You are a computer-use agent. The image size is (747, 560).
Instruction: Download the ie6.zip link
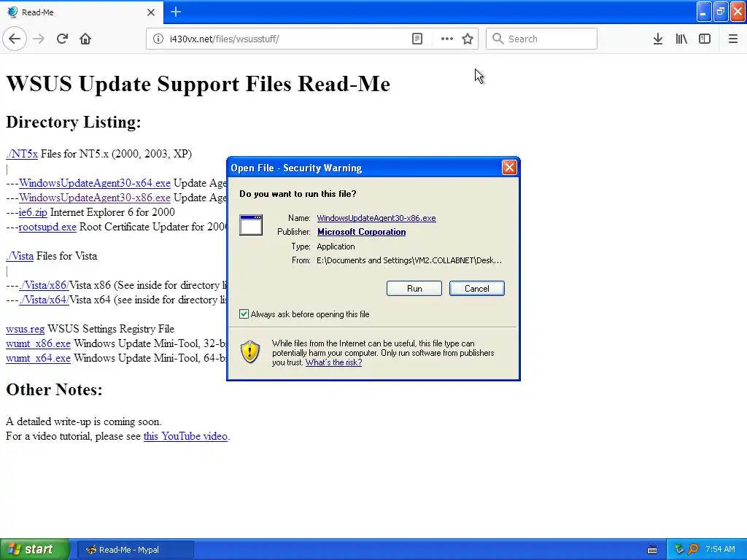coord(33,212)
